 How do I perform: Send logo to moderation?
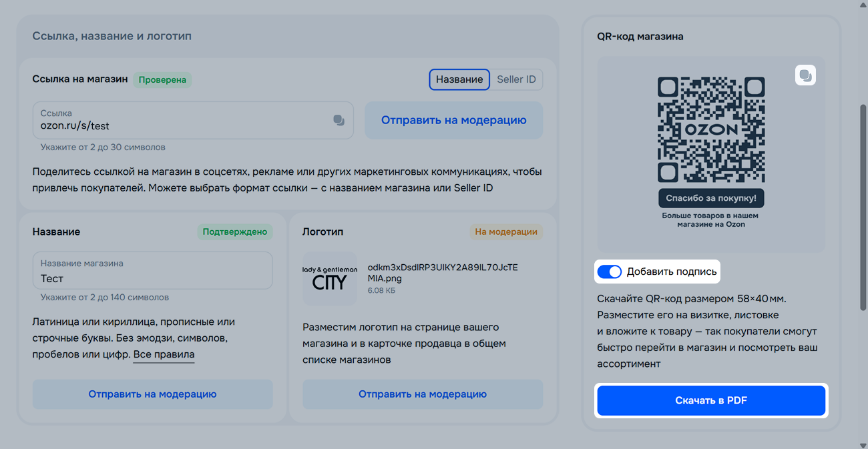[422, 394]
